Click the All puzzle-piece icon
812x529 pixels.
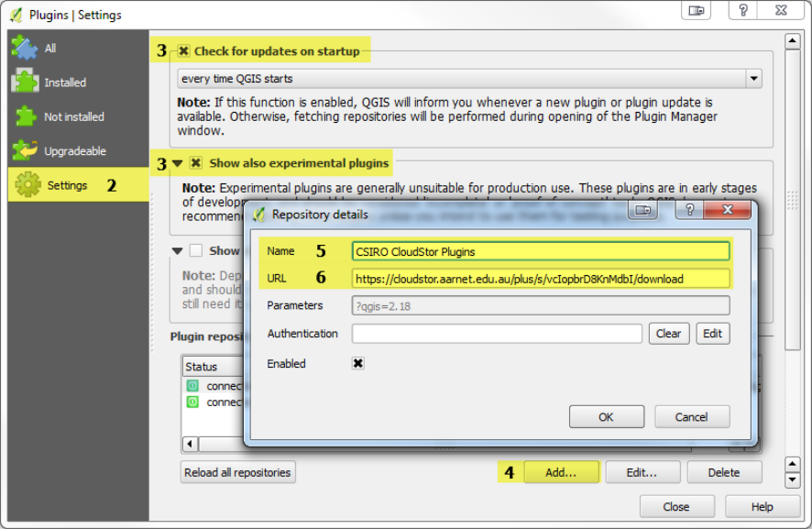click(25, 48)
